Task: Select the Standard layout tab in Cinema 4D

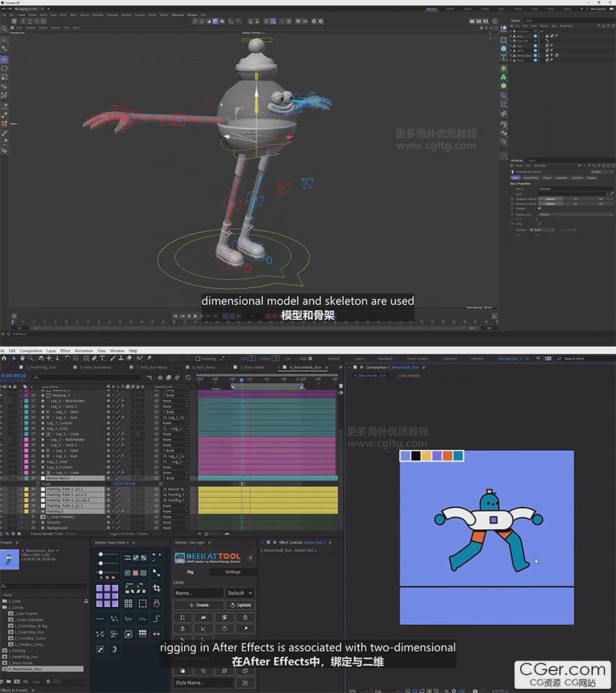Action: point(432,9)
